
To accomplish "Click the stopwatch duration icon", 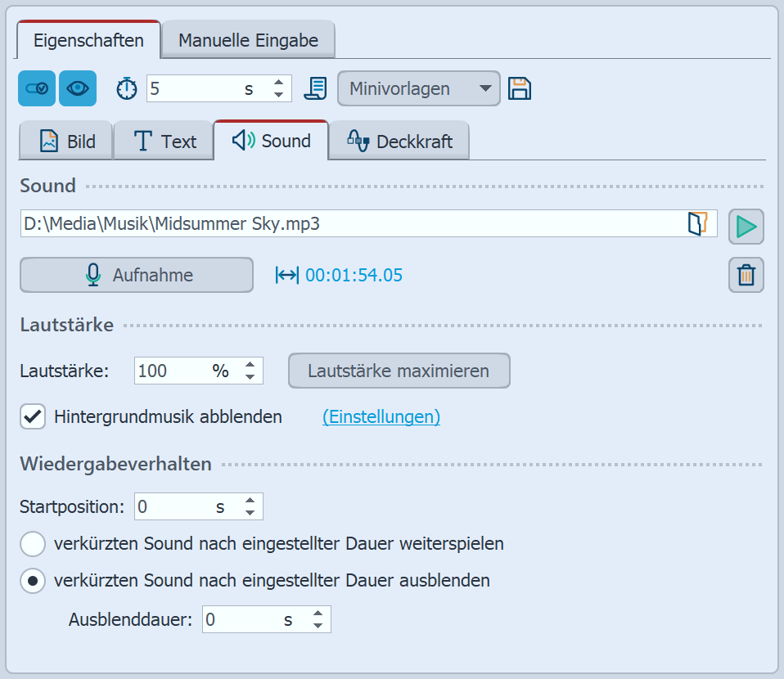I will [127, 88].
